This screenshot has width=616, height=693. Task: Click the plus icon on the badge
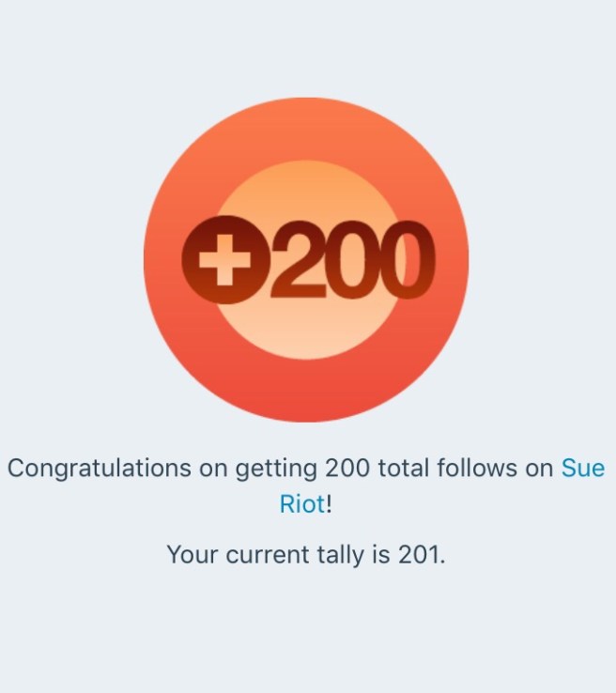pyautogui.click(x=220, y=261)
